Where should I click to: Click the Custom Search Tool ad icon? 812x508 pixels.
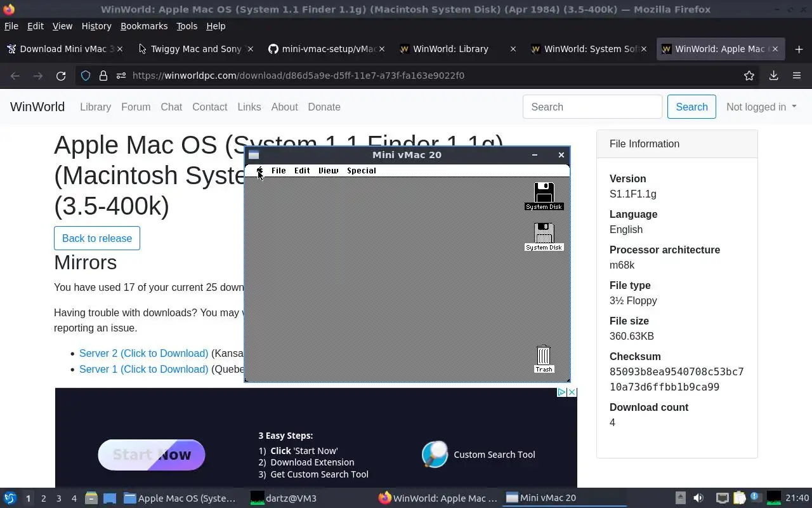point(435,454)
